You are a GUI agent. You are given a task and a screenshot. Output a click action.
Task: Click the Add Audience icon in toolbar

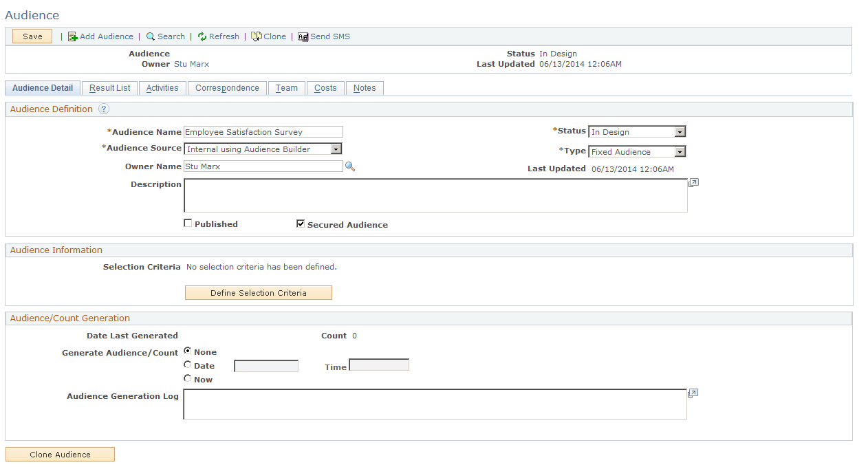(72, 36)
